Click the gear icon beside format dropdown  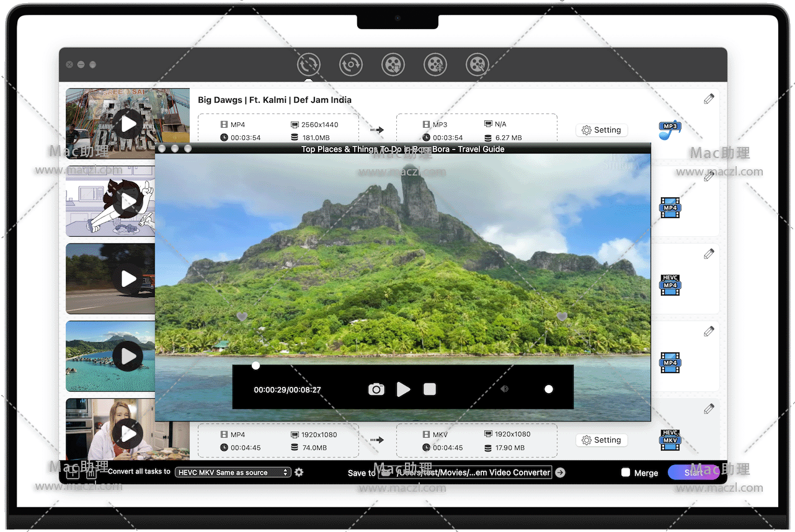[299, 472]
